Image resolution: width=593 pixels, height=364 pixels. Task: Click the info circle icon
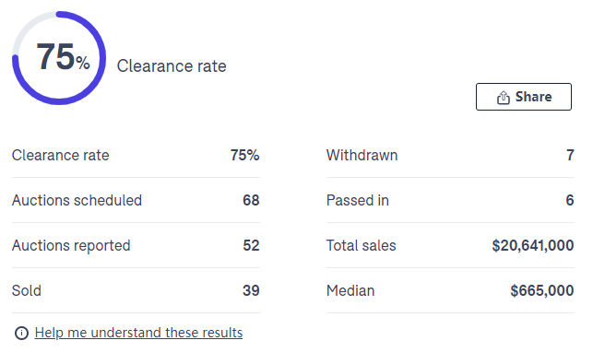coord(21,333)
